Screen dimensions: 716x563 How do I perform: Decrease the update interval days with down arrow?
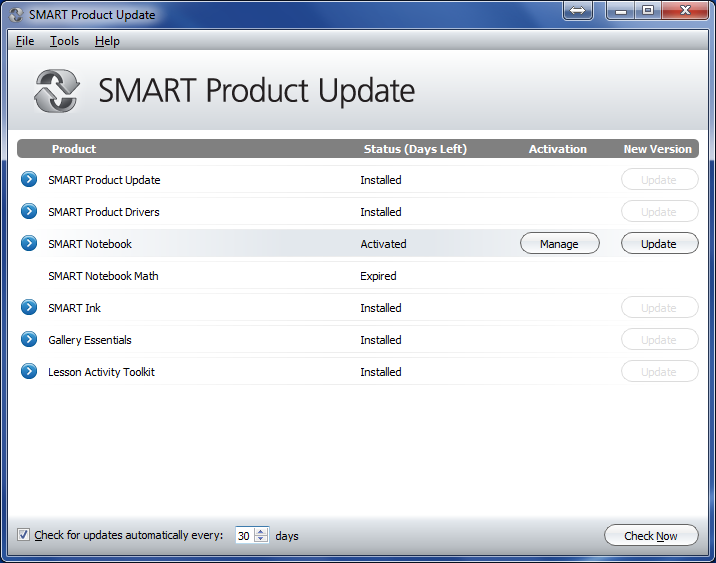261,539
